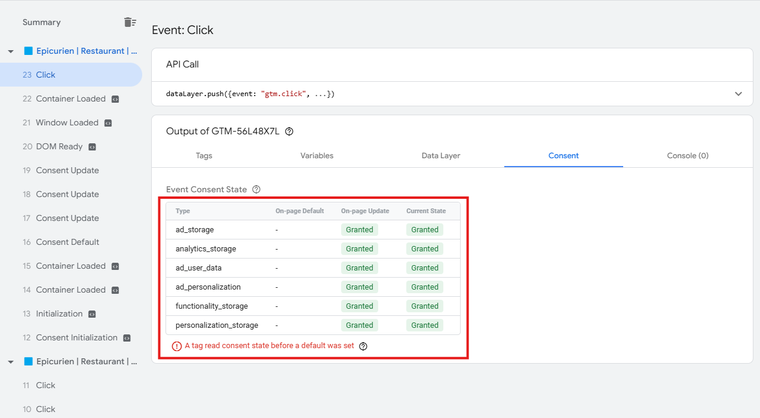The width and height of the screenshot is (760, 418).
Task: Click help icon next to Output of GTM-56L48X7L
Action: [x=289, y=131]
